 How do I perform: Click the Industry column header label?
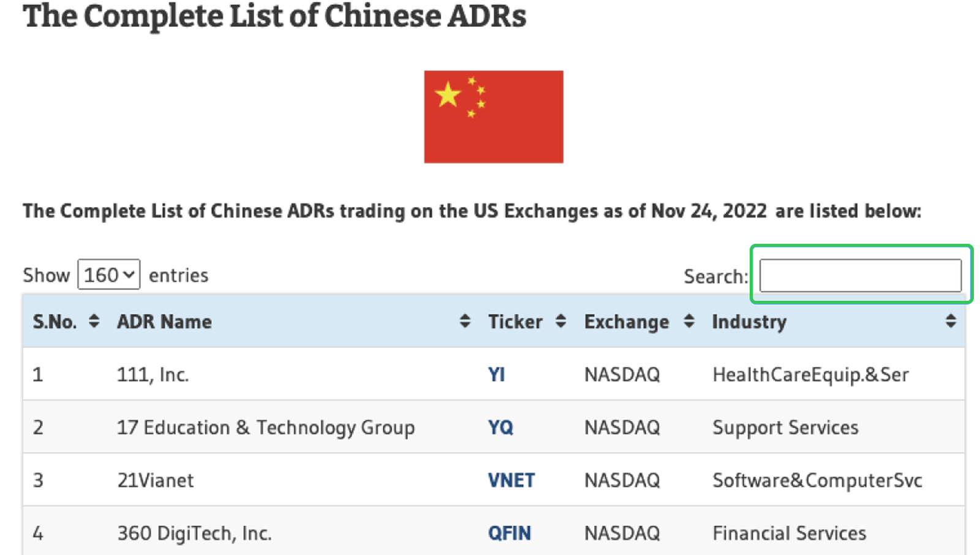click(748, 322)
